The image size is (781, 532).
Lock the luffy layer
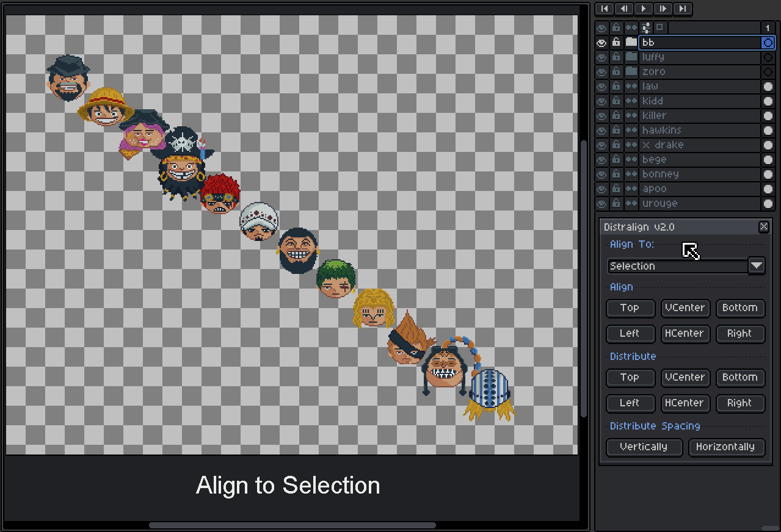pos(617,57)
